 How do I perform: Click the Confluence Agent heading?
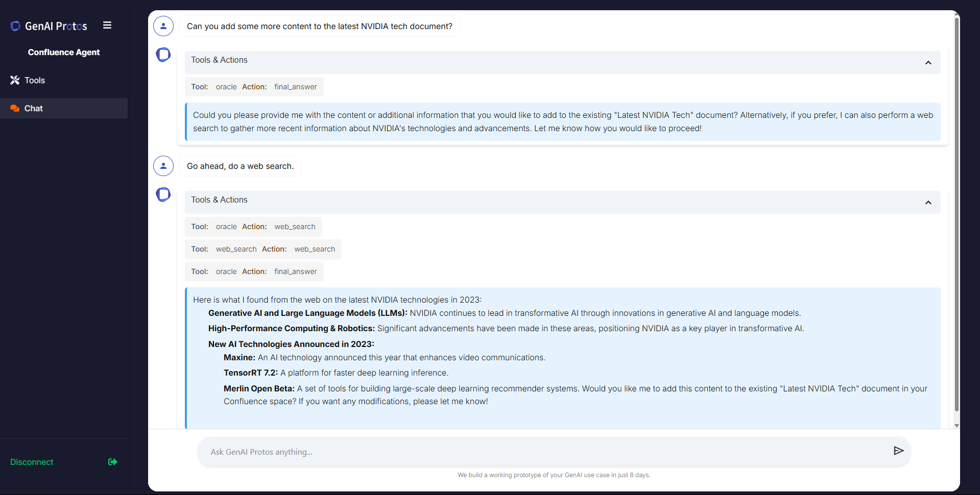click(x=64, y=52)
